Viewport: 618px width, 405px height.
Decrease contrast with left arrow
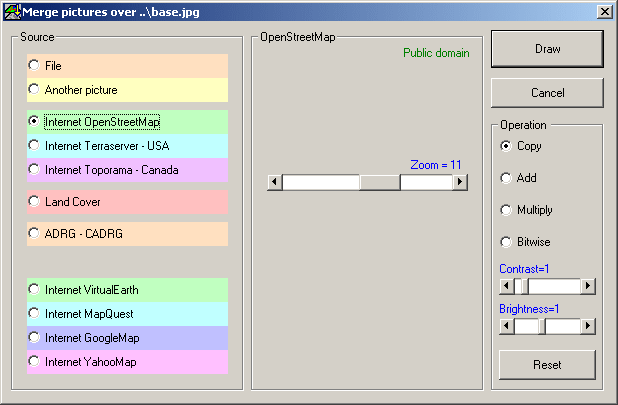(506, 286)
